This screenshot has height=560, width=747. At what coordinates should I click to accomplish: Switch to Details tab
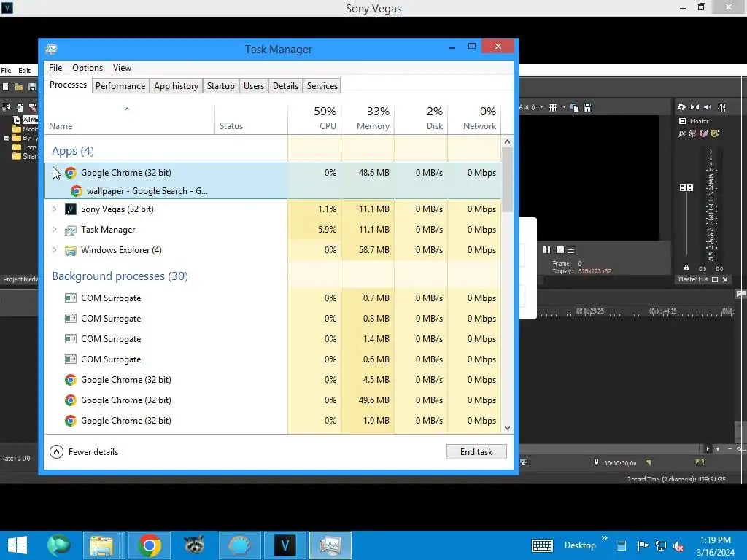pyautogui.click(x=285, y=86)
